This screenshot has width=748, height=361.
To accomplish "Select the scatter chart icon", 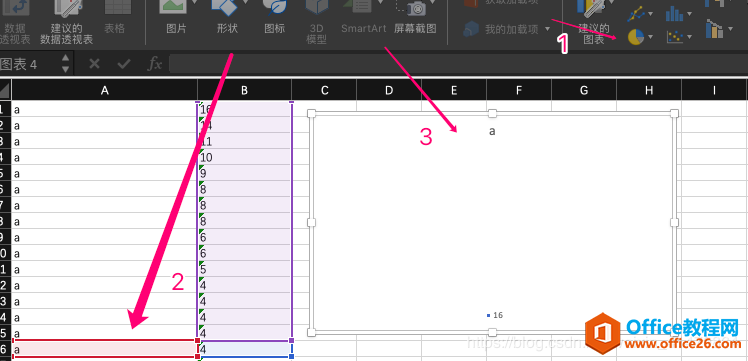I will (675, 37).
